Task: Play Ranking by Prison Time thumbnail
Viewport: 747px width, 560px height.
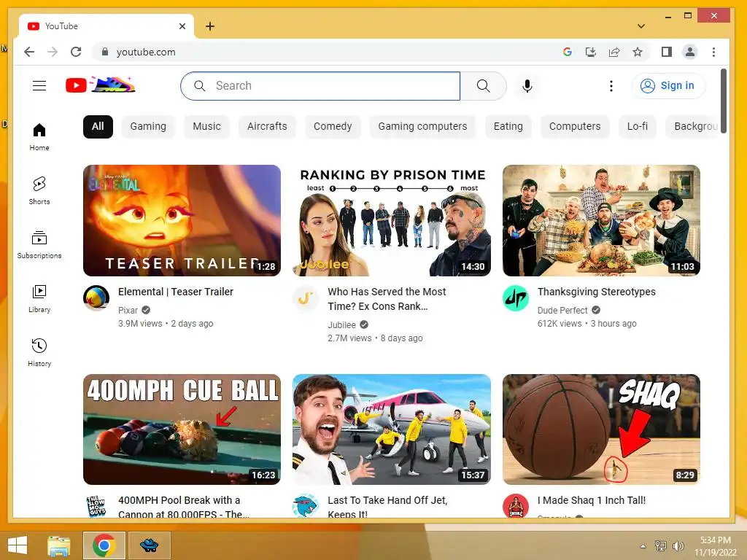Action: click(392, 220)
